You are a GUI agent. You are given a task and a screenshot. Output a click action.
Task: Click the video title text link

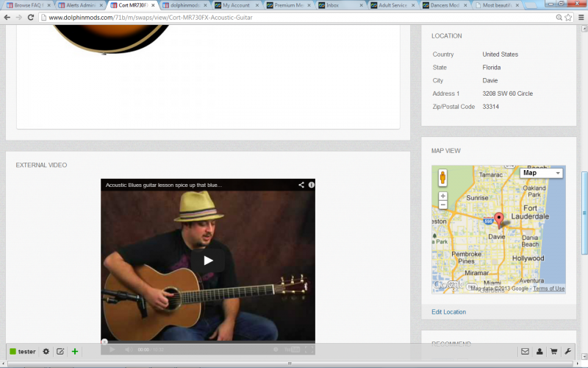pyautogui.click(x=163, y=185)
